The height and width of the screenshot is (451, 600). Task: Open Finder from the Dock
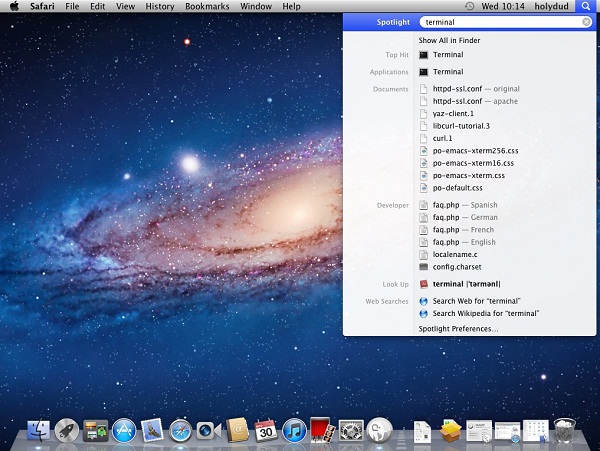point(40,430)
